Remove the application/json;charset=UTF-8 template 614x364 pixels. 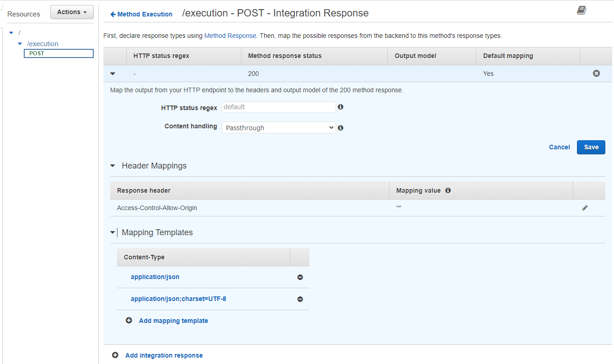300,299
